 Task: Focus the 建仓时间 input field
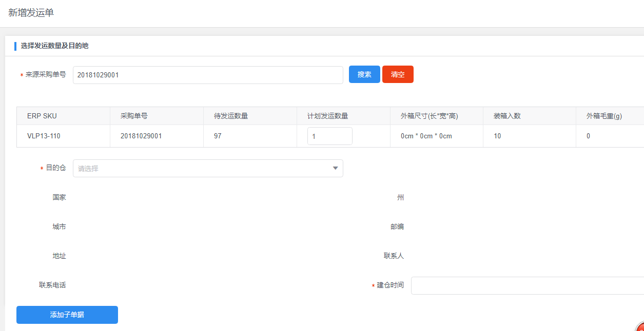point(528,285)
